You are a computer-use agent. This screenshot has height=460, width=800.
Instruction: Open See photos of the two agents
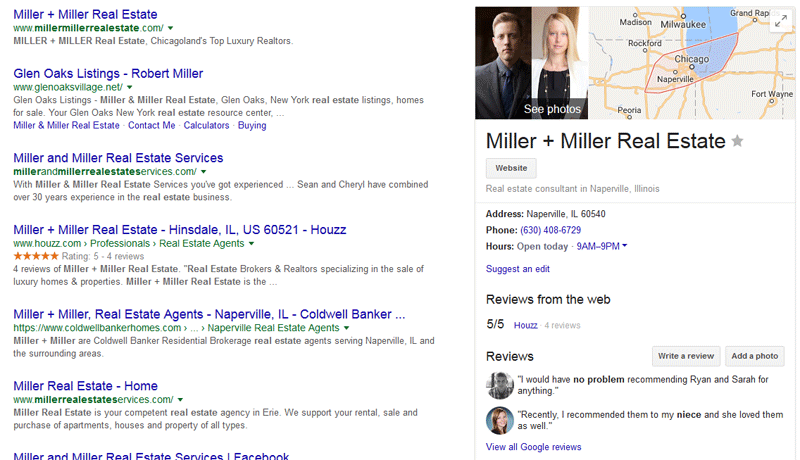(531, 63)
